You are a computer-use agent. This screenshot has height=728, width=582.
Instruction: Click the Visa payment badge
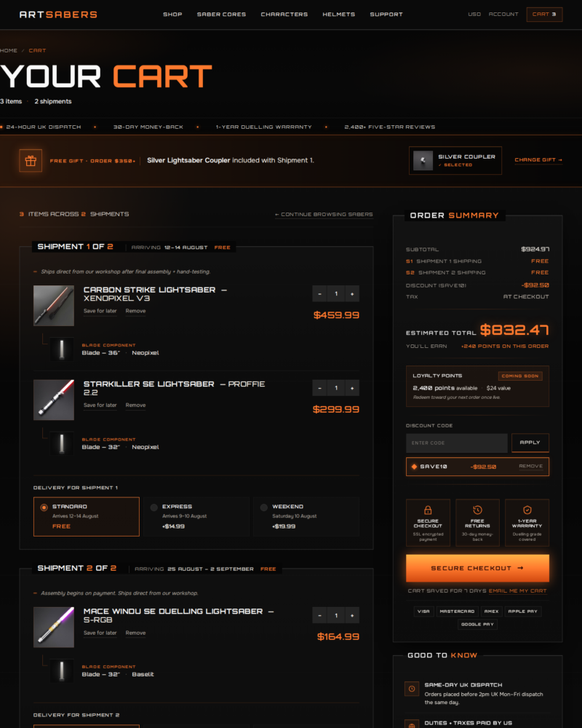[x=423, y=612]
